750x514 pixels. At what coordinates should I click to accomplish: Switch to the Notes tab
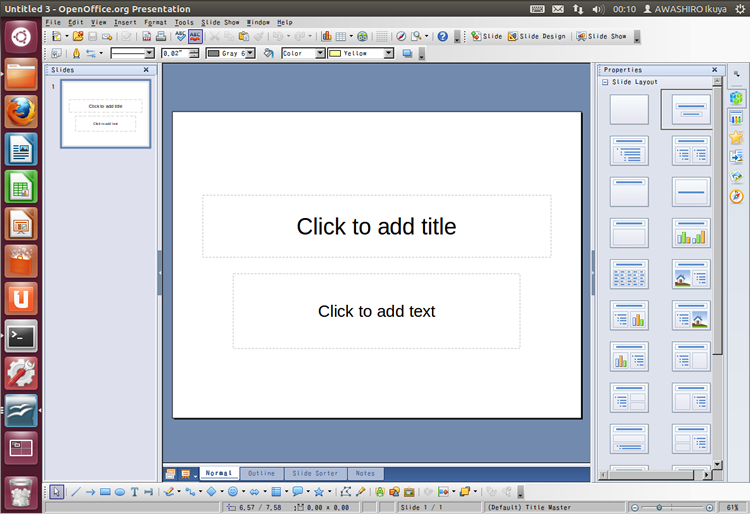[365, 473]
